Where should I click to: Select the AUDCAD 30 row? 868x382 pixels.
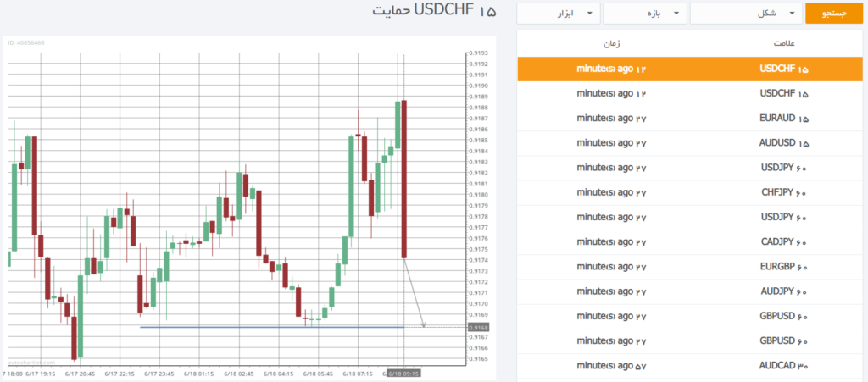pos(690,365)
